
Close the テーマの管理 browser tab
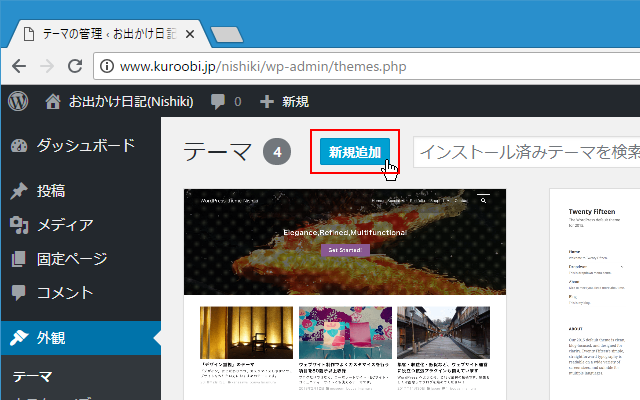[x=189, y=34]
